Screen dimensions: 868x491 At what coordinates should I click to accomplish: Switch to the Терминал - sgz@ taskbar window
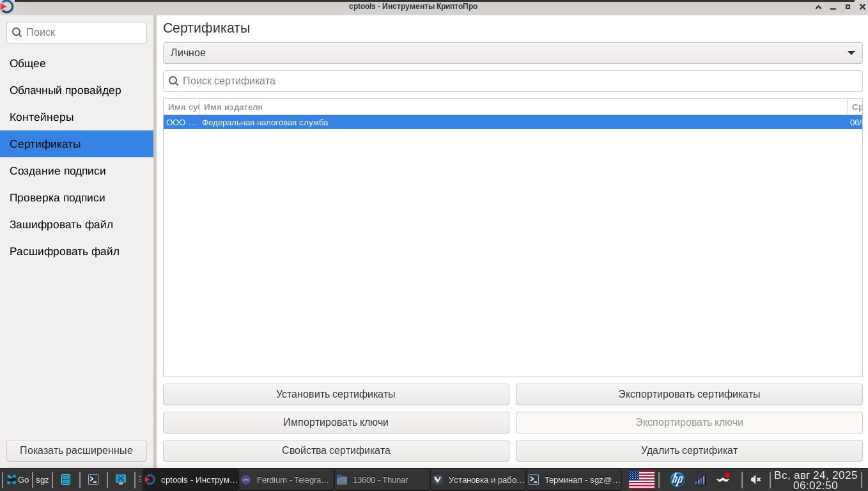click(x=574, y=479)
